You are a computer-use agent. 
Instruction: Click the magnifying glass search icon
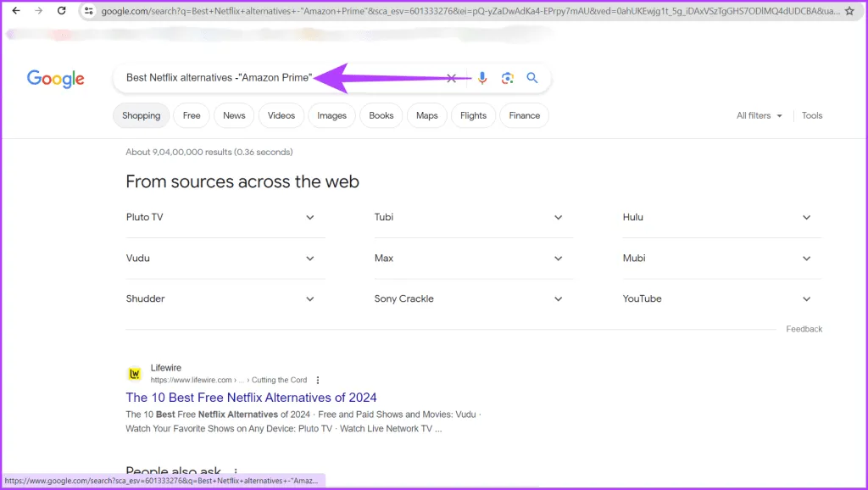[532, 78]
